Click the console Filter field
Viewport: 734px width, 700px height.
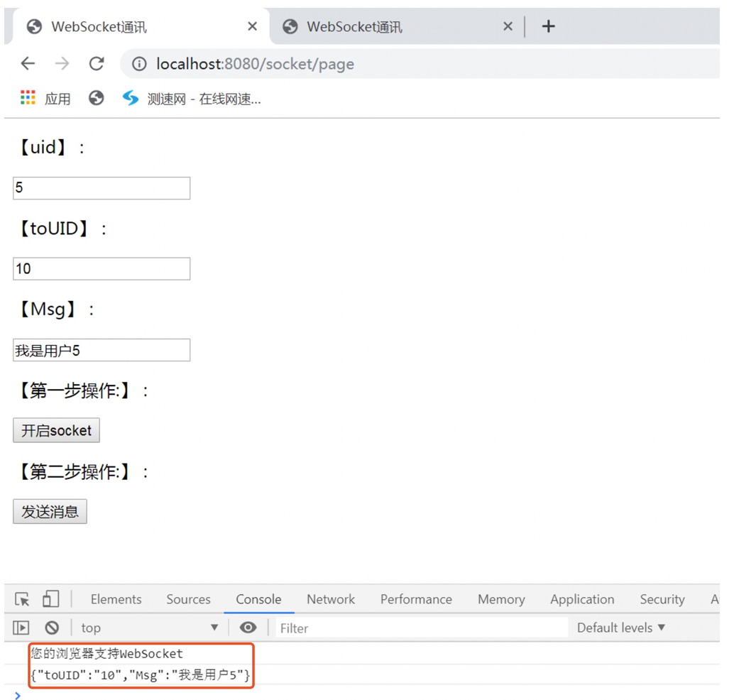click(x=422, y=628)
